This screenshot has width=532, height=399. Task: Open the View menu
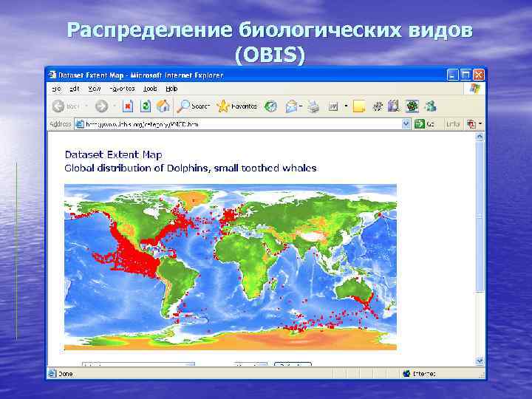pyautogui.click(x=95, y=89)
